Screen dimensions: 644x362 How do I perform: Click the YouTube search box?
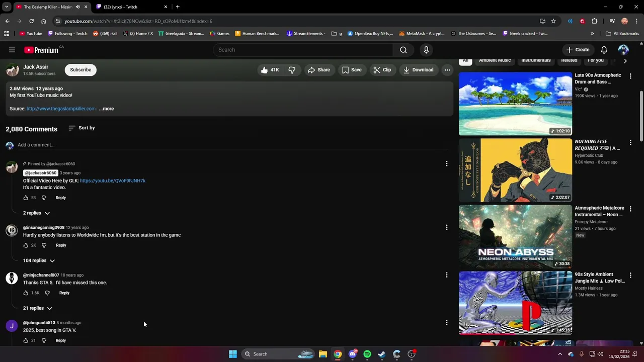[x=303, y=50]
